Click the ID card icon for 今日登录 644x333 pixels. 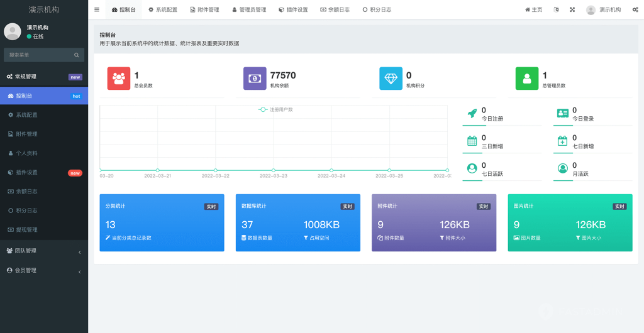(x=562, y=114)
